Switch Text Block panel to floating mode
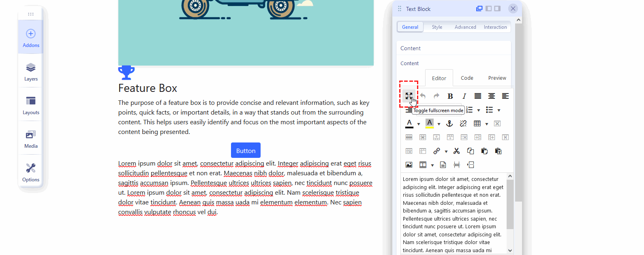Image resolution: width=644 pixels, height=255 pixels. 479,8
